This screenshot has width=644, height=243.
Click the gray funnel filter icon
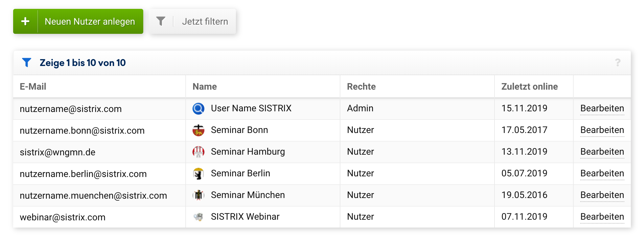point(161,21)
